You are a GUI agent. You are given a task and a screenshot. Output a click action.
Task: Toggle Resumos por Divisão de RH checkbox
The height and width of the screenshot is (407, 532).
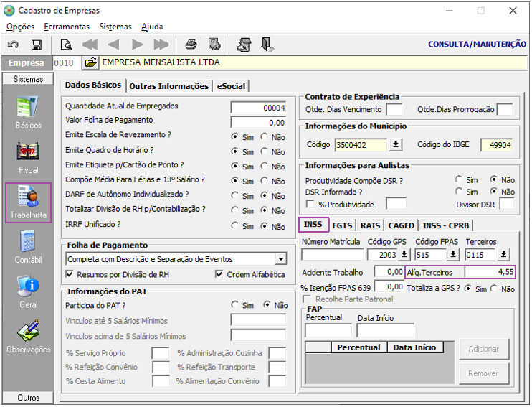click(70, 274)
